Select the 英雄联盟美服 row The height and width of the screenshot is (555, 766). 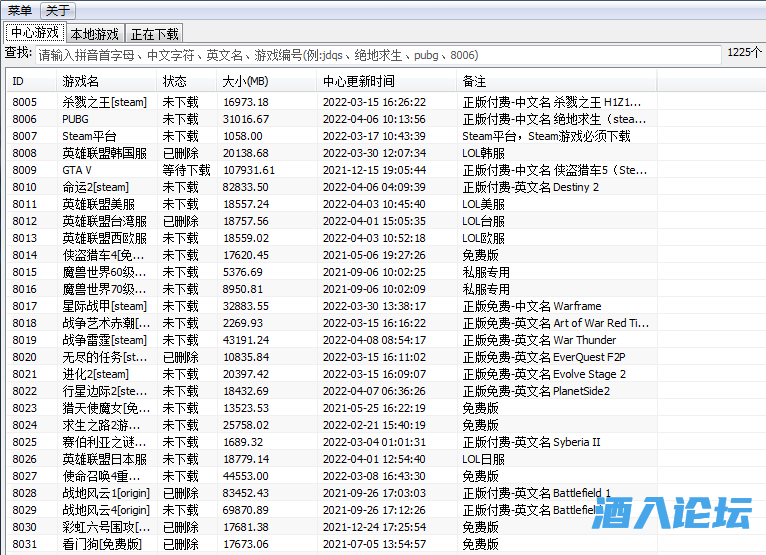pyautogui.click(x=332, y=204)
